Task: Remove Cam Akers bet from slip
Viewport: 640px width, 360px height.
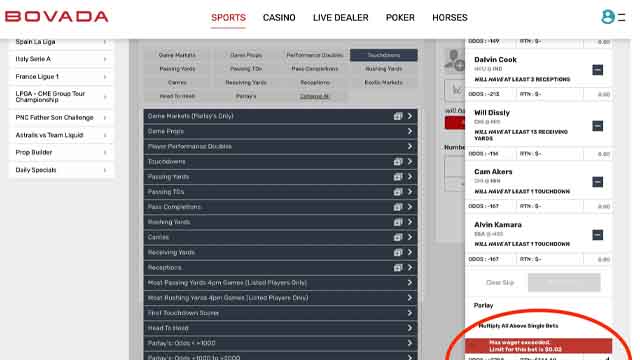Action: pyautogui.click(x=598, y=182)
